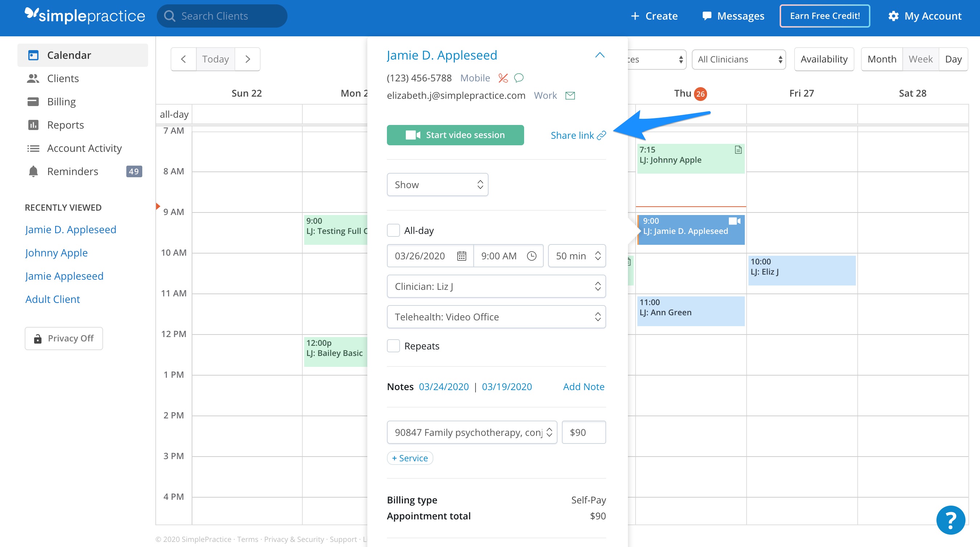Click the phone call disabled icon

coord(503,78)
